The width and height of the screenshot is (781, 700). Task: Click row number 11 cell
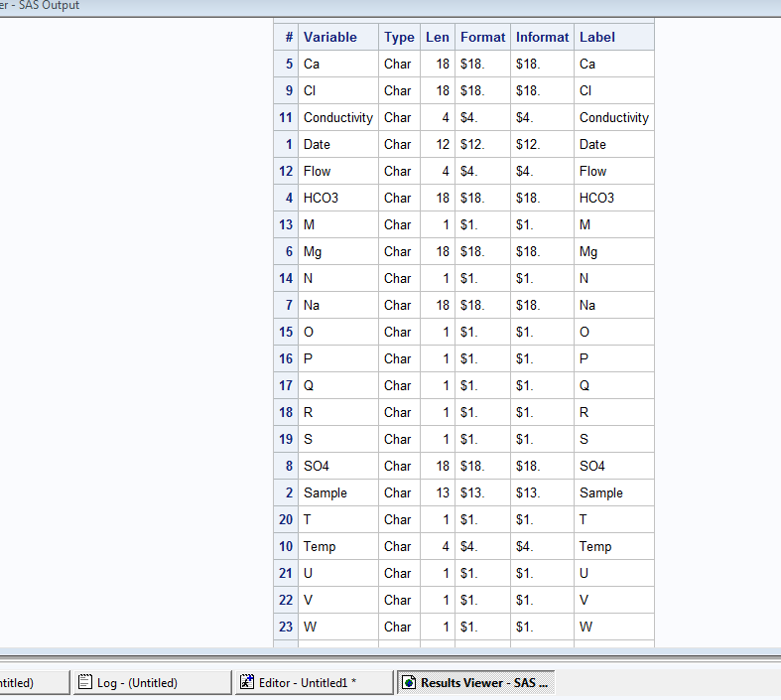(x=286, y=117)
